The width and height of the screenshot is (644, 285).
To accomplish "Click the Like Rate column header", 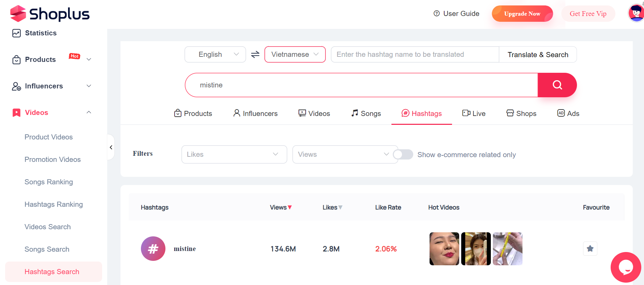I will 388,207.
